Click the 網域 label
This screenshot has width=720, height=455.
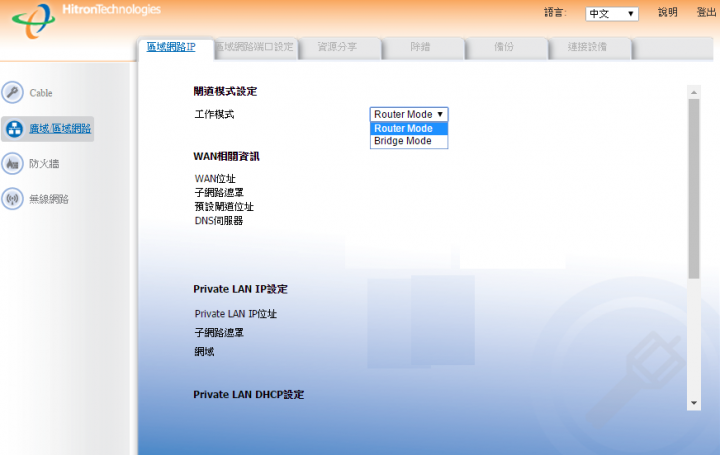click(x=204, y=352)
